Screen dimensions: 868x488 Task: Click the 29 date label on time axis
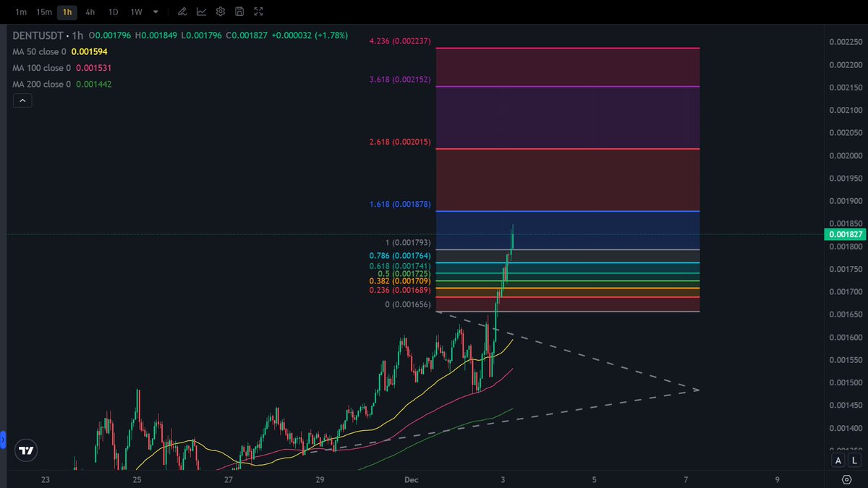click(x=320, y=479)
